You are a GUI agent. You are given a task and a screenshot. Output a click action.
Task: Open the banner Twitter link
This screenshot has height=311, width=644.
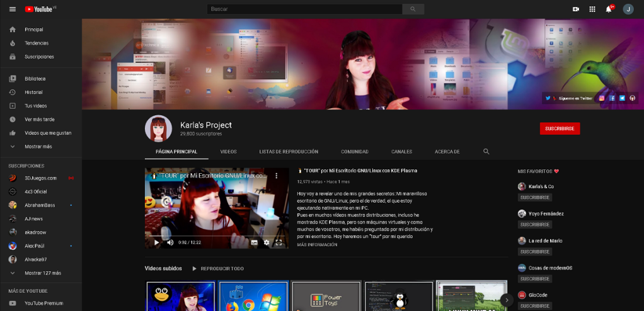(569, 98)
